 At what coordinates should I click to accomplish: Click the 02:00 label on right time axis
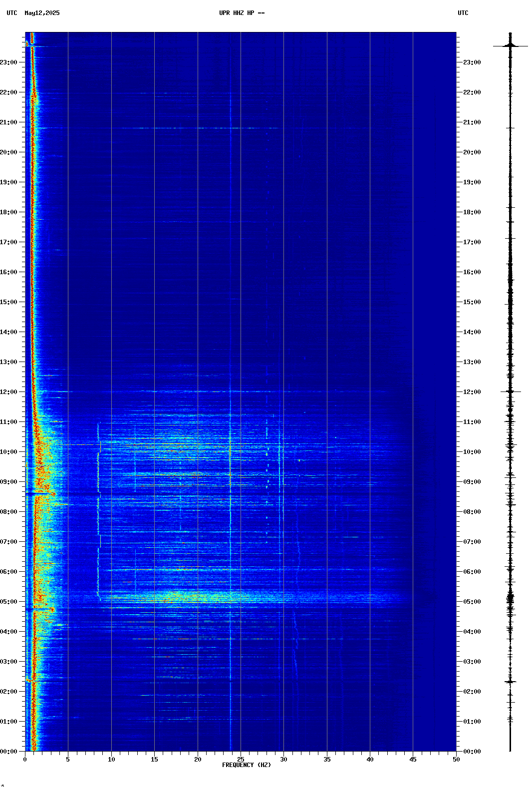(472, 692)
